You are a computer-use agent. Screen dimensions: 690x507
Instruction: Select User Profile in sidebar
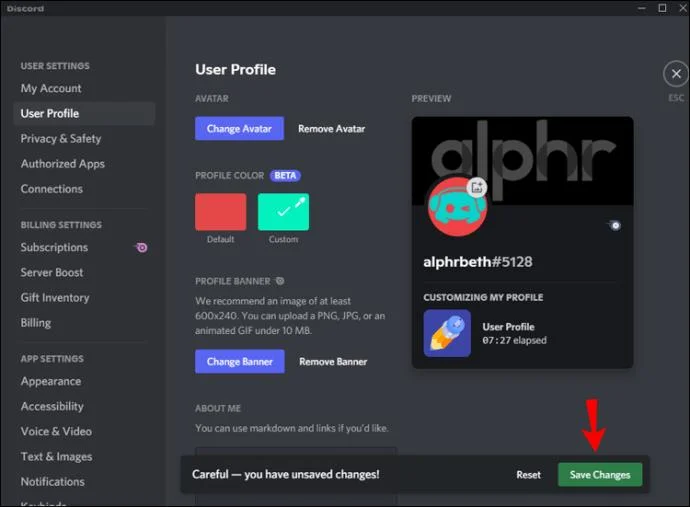click(84, 114)
